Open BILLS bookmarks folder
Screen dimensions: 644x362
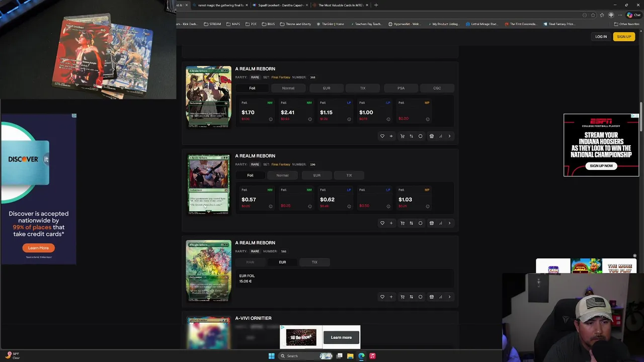(268, 24)
